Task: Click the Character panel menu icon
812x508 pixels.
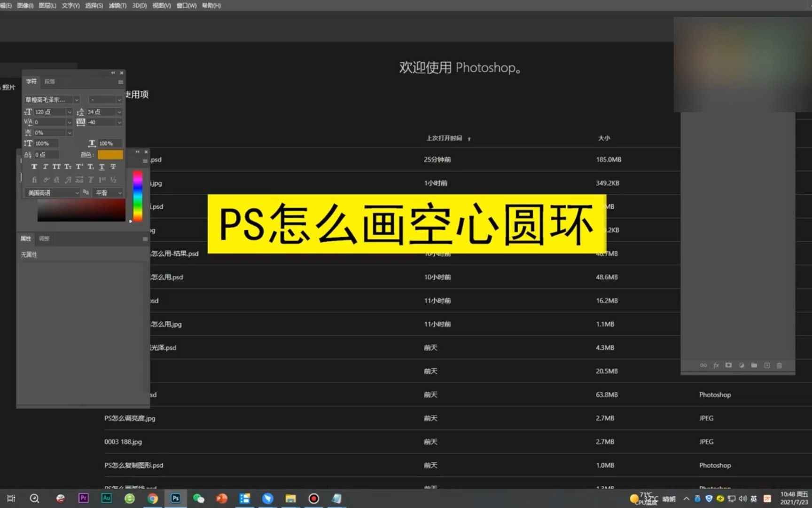Action: 120,82
